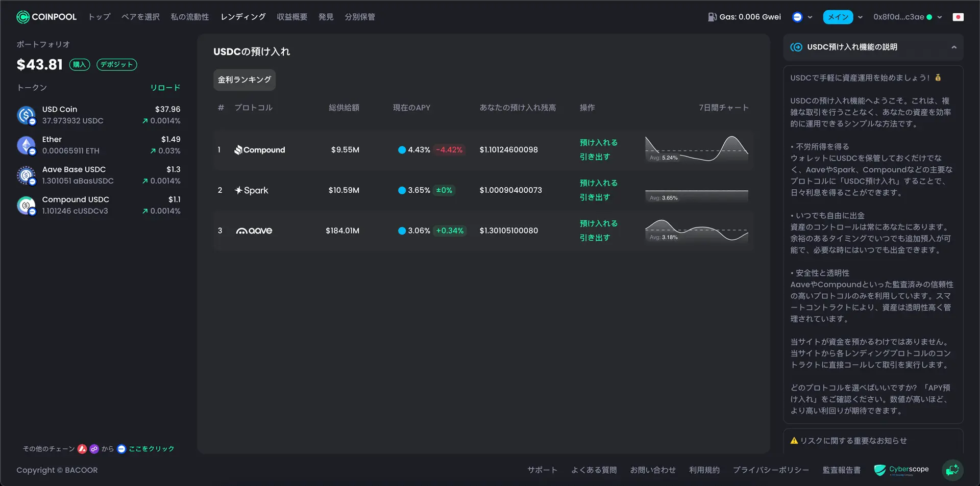Viewport: 980px width, 486px height.
Task: Click the aave protocol logo
Action: [x=254, y=231]
